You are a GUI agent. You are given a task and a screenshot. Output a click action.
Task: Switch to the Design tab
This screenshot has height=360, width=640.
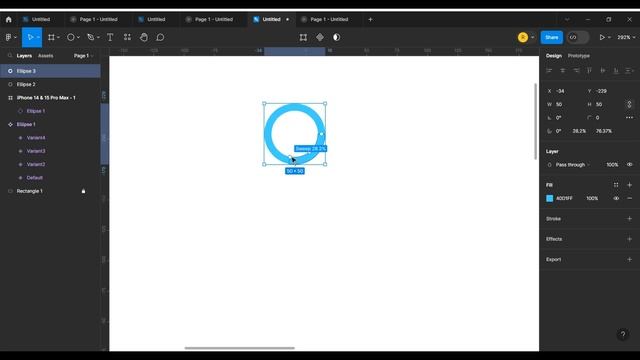(x=553, y=56)
